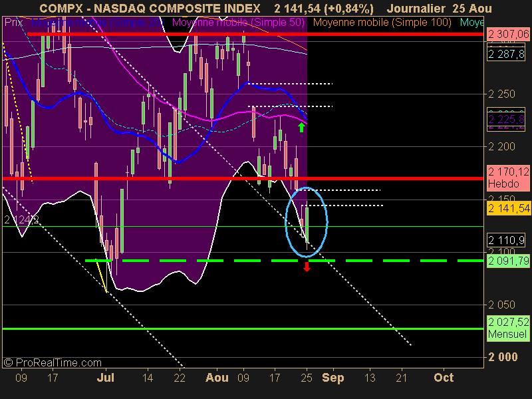Click the 14 date label after Jul
Viewport: 532px width, 399px height.
point(148,378)
